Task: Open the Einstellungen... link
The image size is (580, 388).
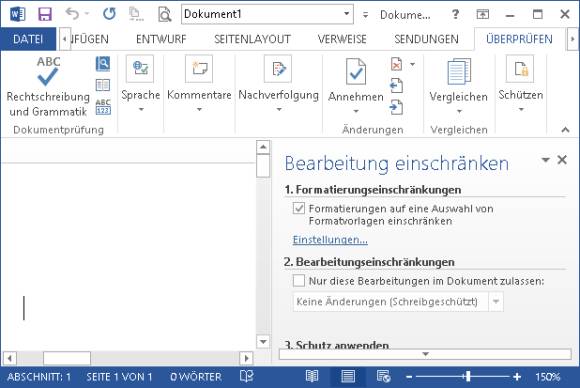Action: (x=330, y=240)
